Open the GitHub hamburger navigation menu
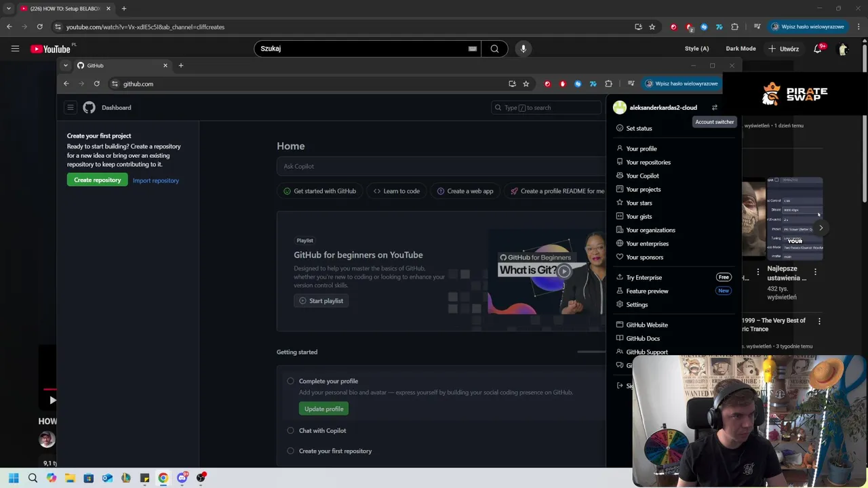The height and width of the screenshot is (488, 868). pos(70,107)
